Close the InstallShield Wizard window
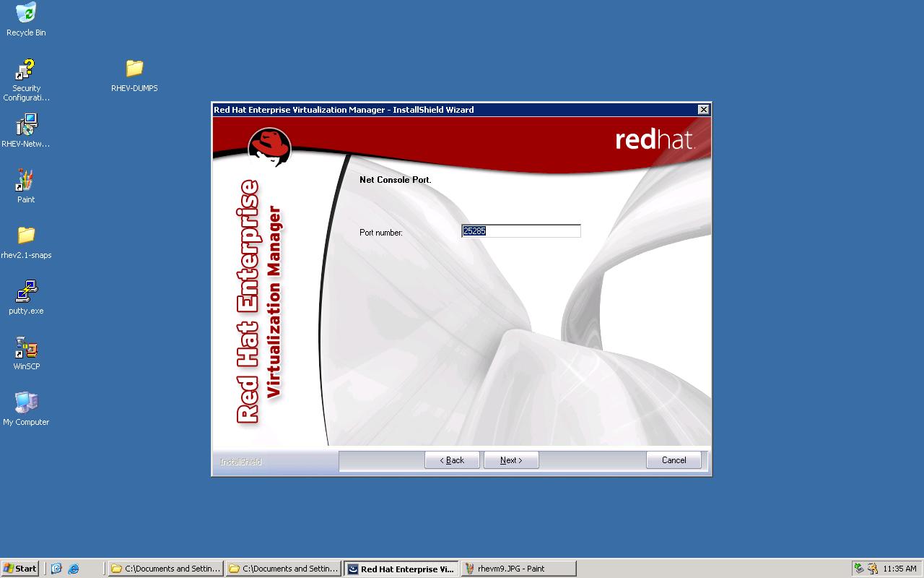The height and width of the screenshot is (578, 924). tap(703, 110)
